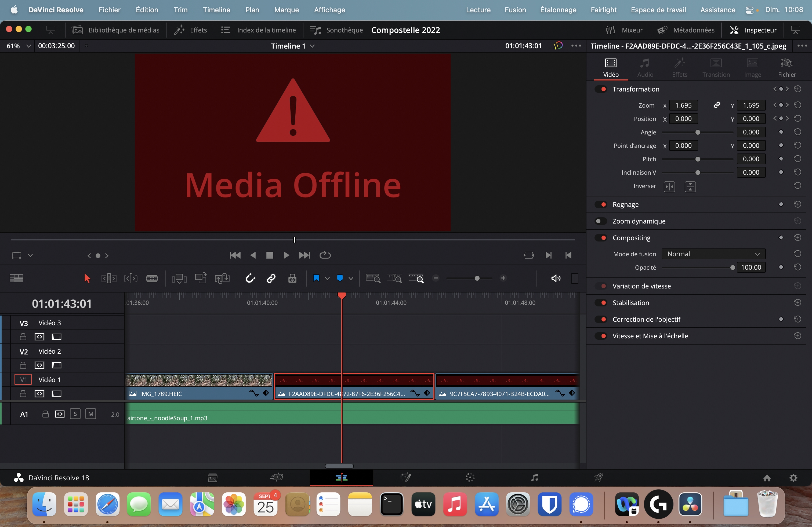Mute audio track A1 with M
The height and width of the screenshot is (527, 812).
[x=90, y=414]
